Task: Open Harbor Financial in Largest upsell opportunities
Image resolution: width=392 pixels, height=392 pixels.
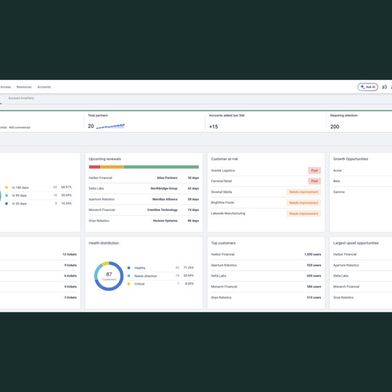Action: click(345, 254)
